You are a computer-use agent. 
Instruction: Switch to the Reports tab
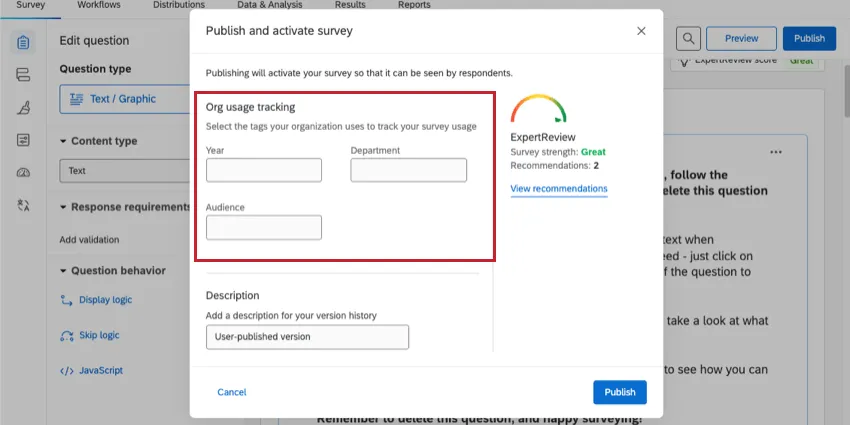point(414,5)
